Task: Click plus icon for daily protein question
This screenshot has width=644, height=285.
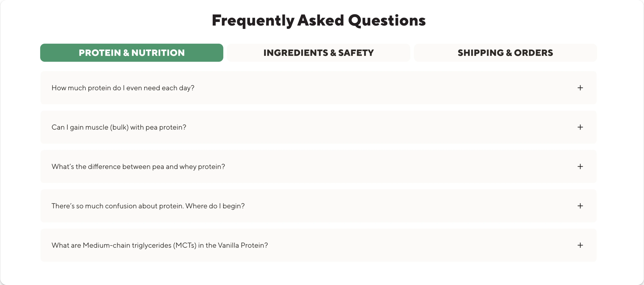Action: (580, 88)
